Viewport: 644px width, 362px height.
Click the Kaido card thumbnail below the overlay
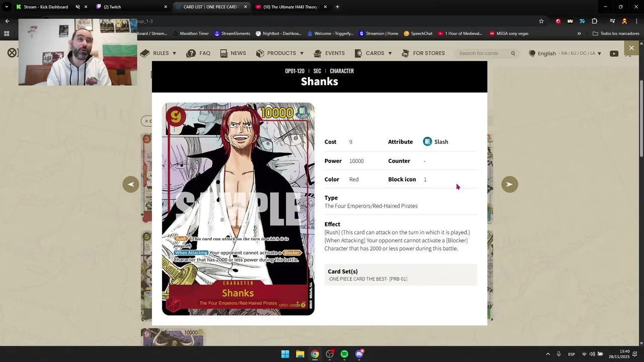point(173,337)
